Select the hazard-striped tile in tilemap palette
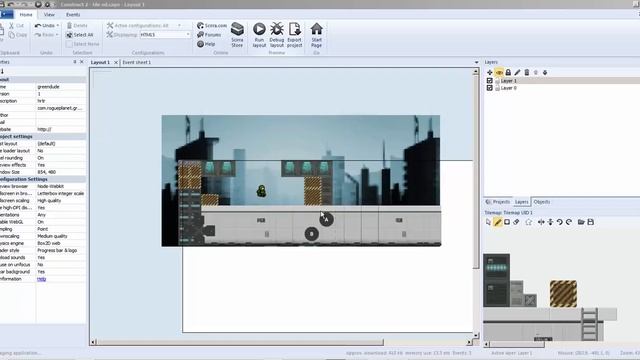 (563, 293)
